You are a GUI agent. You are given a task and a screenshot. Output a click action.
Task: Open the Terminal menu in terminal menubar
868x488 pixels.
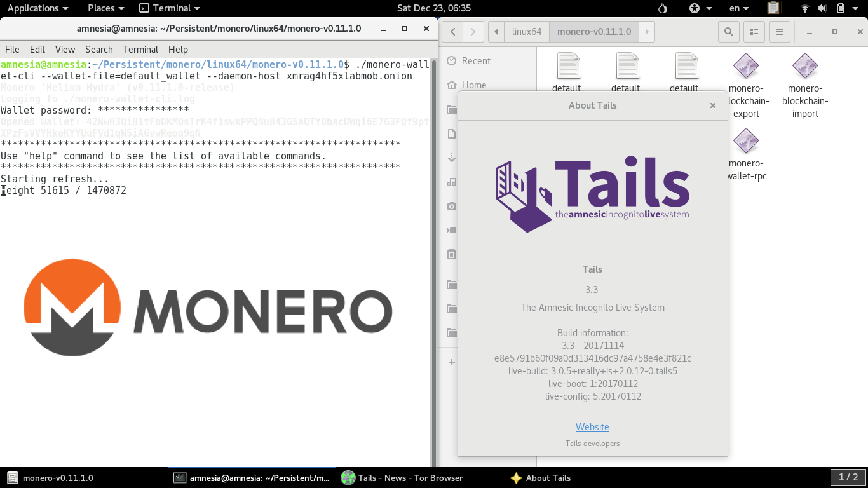pos(140,50)
